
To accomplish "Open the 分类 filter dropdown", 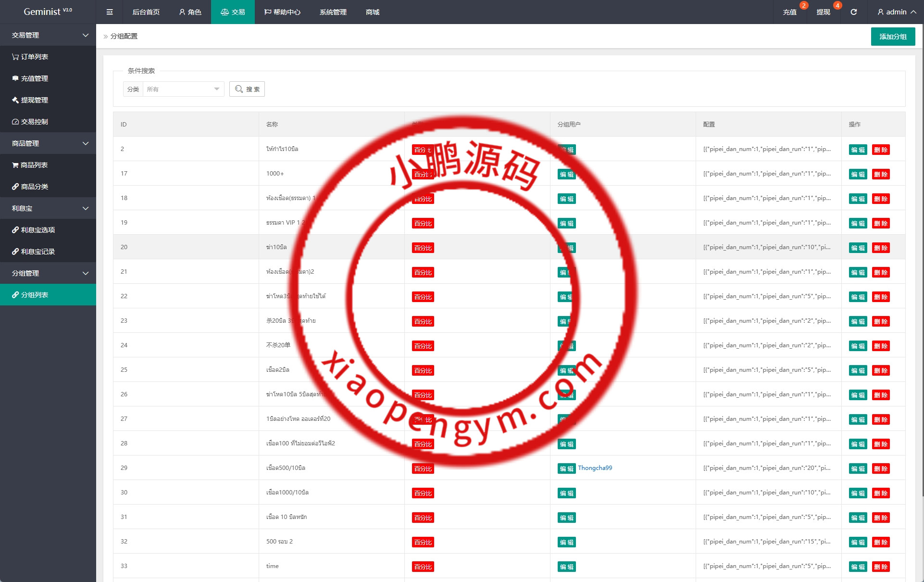I will click(x=183, y=89).
